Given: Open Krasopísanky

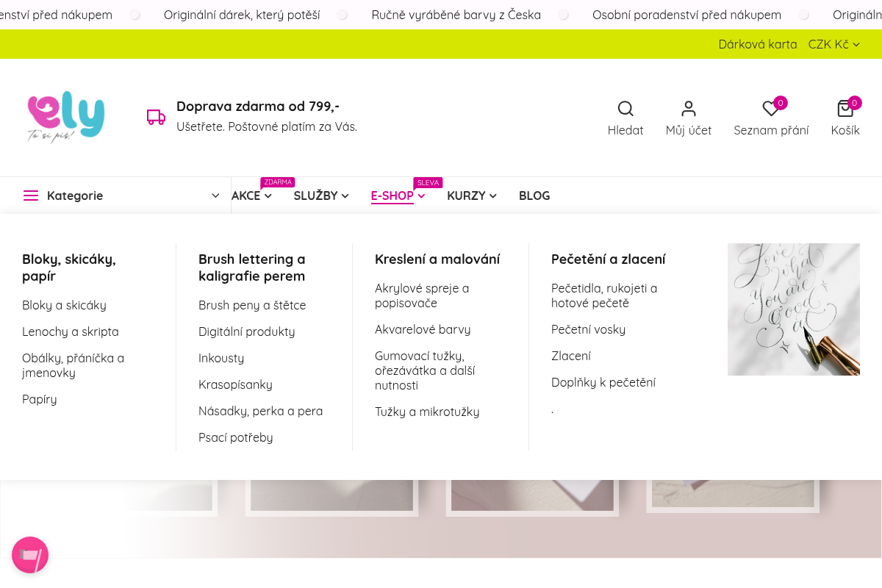Looking at the screenshot, I should 235,384.
